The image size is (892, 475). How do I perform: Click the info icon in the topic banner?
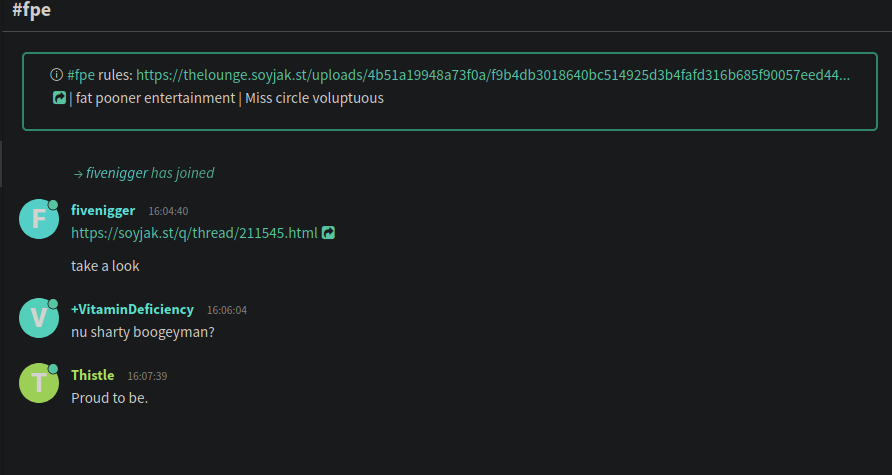[56, 75]
